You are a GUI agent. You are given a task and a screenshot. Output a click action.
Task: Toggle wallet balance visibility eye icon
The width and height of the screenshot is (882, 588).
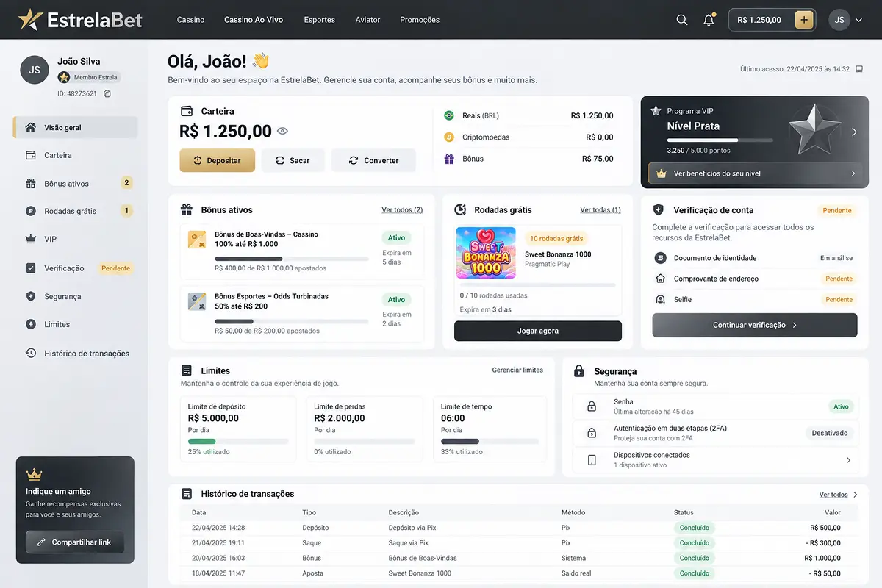282,132
